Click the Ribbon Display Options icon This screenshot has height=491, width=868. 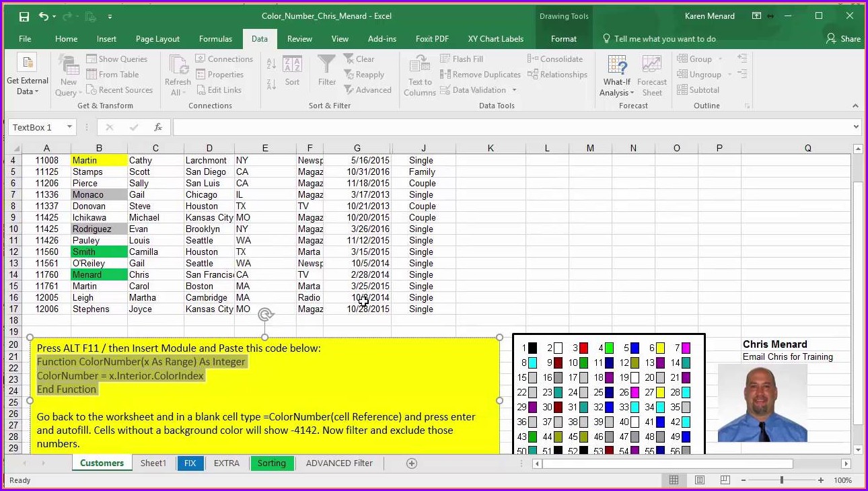[757, 16]
